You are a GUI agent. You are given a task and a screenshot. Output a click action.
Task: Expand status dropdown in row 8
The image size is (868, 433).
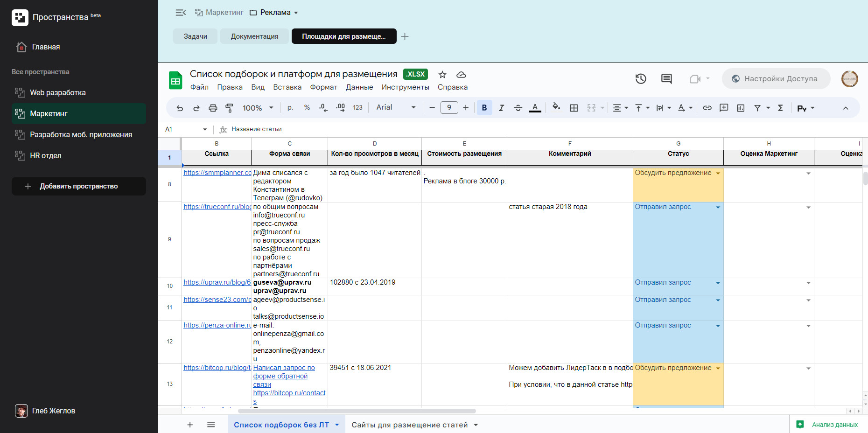718,173
